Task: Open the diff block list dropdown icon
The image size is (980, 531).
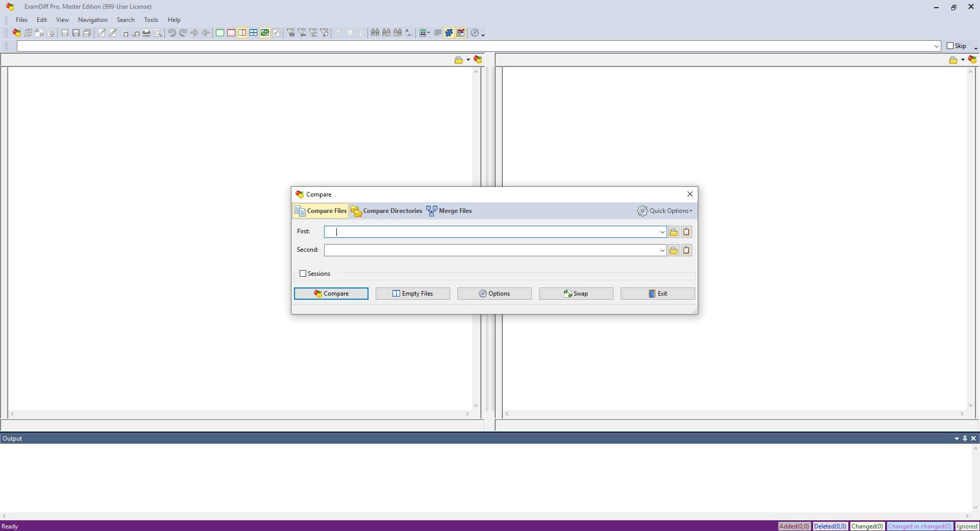Action: pos(425,33)
